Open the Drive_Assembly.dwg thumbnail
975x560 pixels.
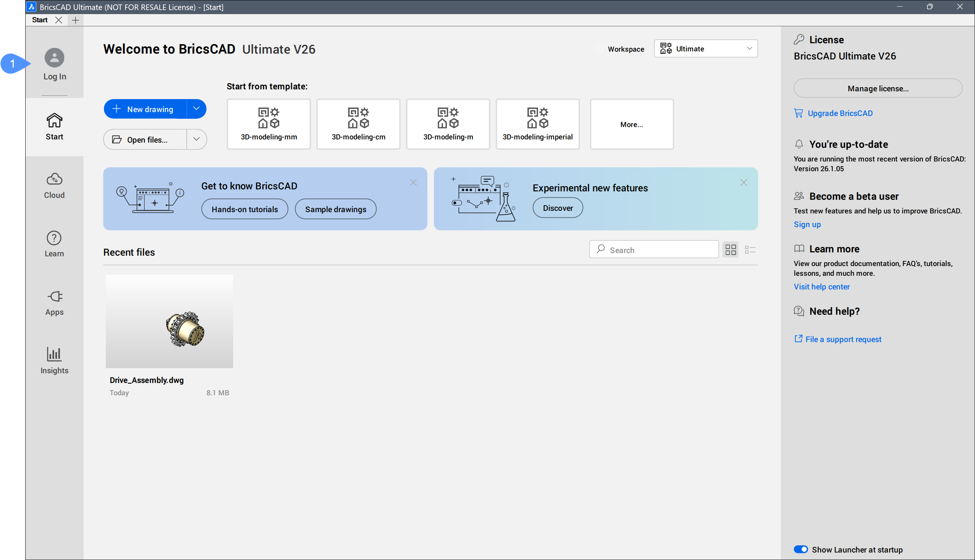click(x=169, y=321)
